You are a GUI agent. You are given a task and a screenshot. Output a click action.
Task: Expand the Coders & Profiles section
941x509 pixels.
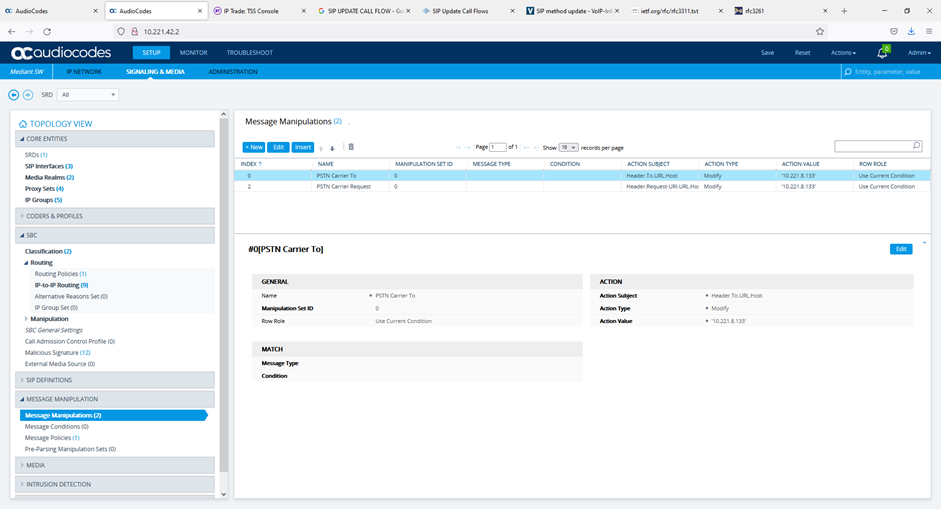coord(115,216)
